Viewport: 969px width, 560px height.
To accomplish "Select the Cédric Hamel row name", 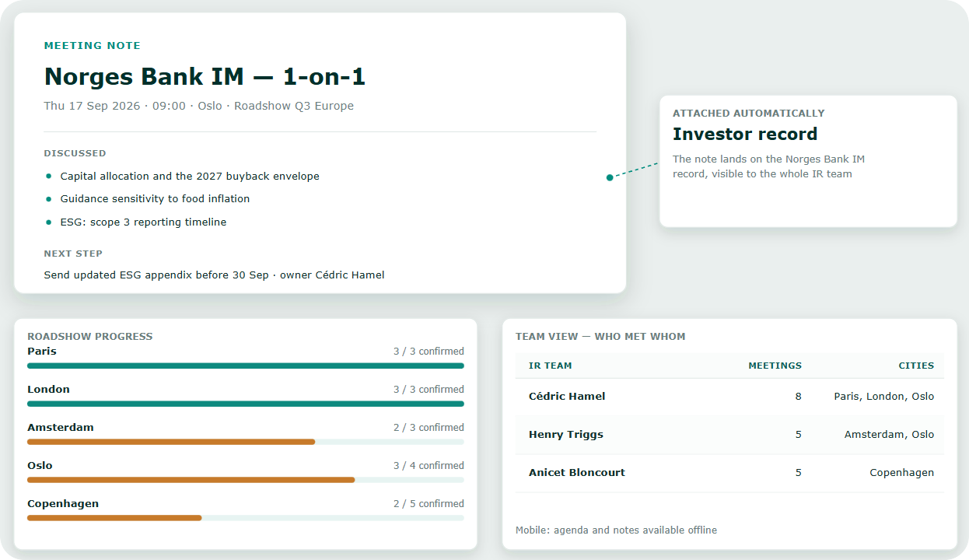I will pos(567,397).
